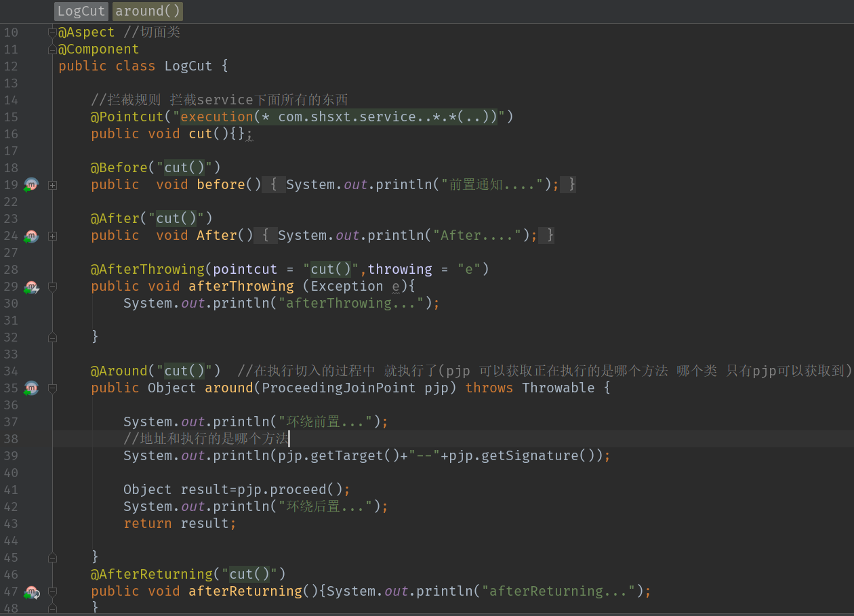Click return result statement
854x616 pixels.
coord(180,523)
